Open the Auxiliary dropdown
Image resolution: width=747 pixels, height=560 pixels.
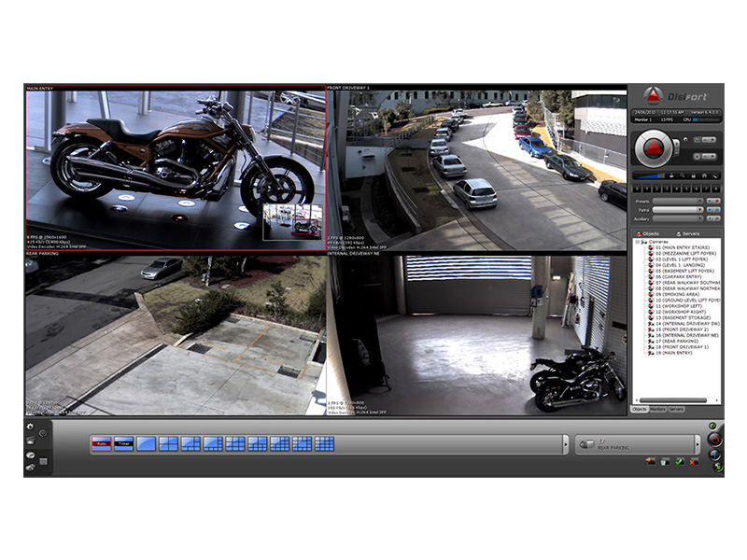[x=678, y=219]
